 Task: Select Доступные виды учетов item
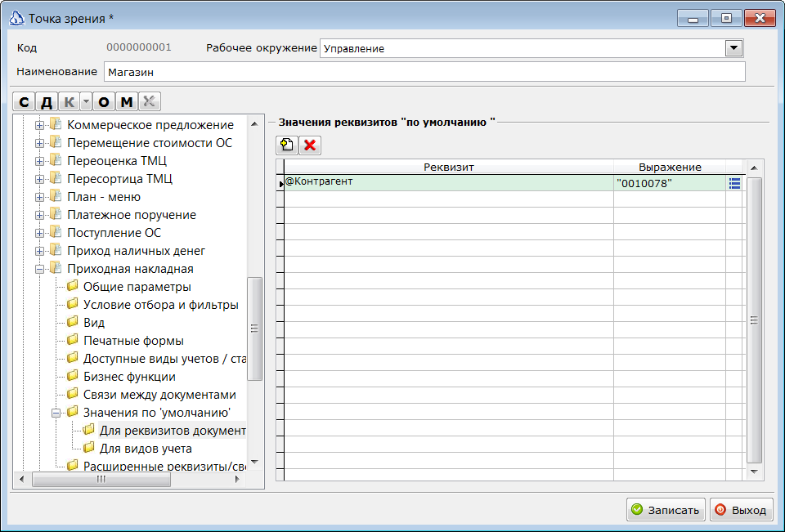click(164, 359)
